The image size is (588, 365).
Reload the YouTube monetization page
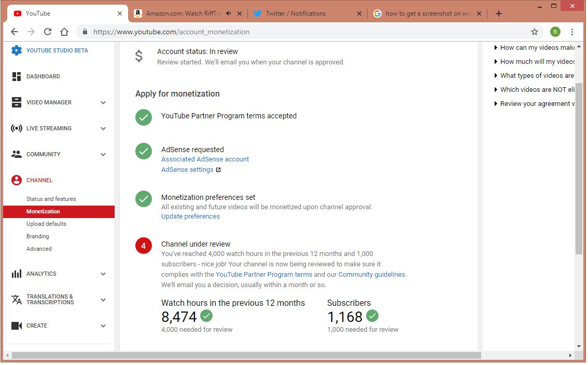[x=48, y=32]
